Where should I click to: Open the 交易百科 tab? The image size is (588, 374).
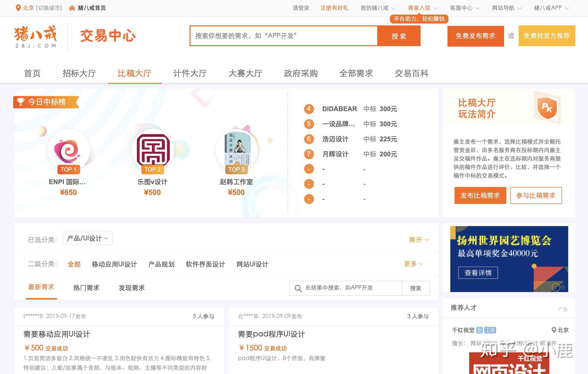(x=412, y=73)
